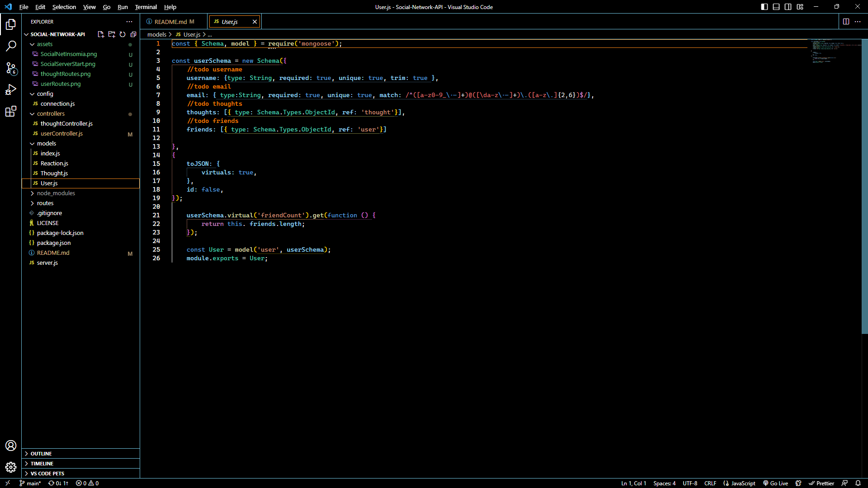Switch to the README.md tab

(170, 22)
